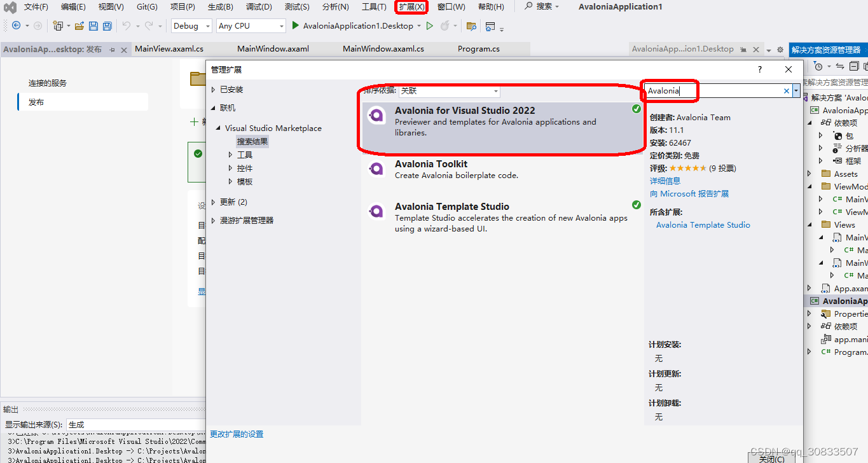
Task: Click the New Project icon on the toolbar
Action: pos(59,26)
